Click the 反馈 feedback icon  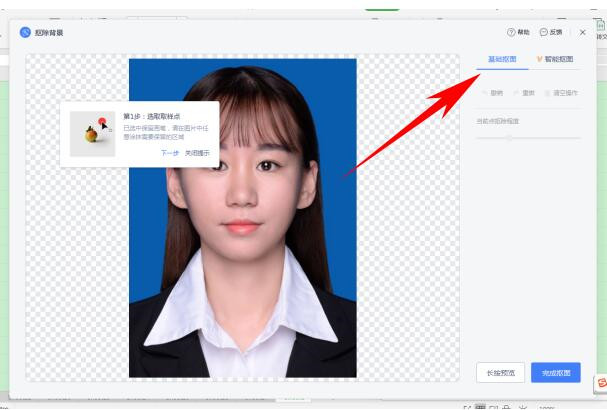click(x=543, y=32)
